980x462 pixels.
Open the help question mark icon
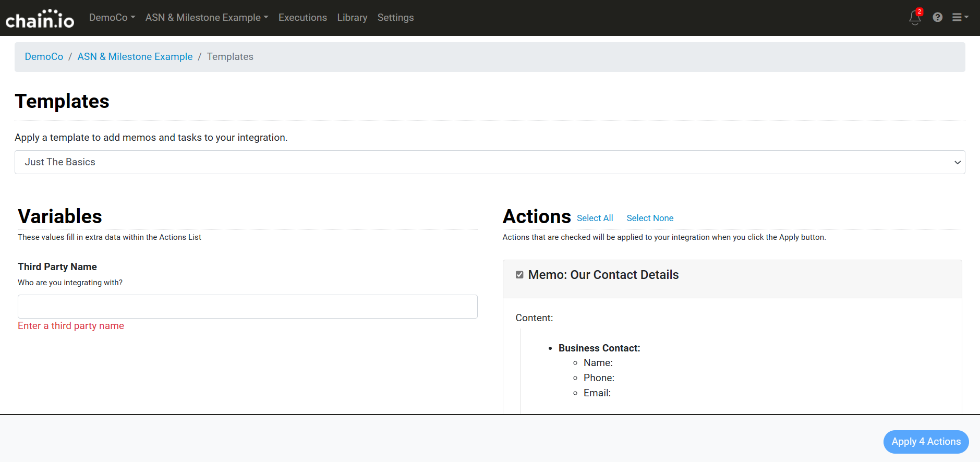pos(938,17)
